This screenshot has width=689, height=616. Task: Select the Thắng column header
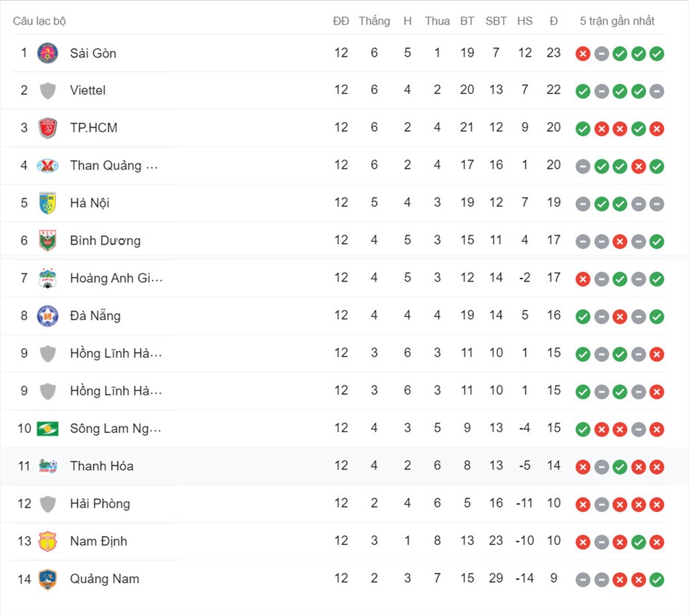pos(375,21)
